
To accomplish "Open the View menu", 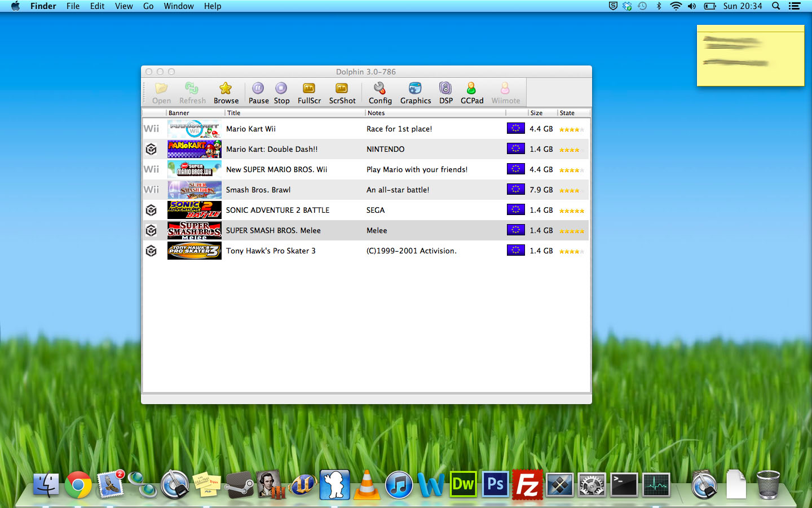I will [123, 6].
